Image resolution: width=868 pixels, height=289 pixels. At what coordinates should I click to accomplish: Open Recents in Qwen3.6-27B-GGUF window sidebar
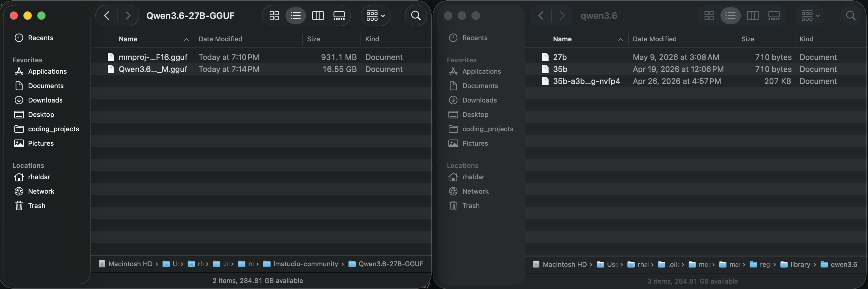coord(40,38)
